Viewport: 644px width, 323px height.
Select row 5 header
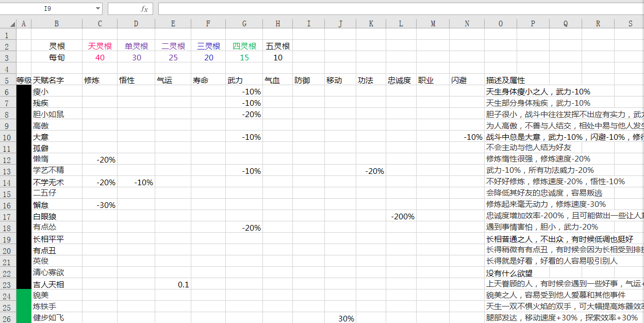pos(8,80)
